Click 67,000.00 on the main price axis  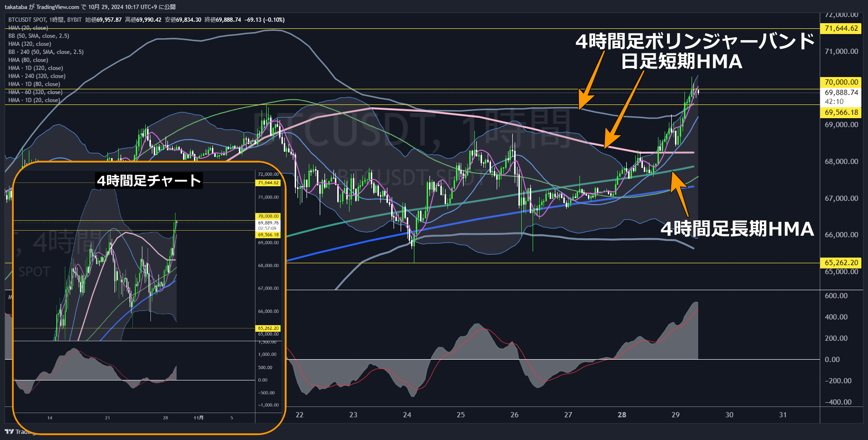point(842,198)
